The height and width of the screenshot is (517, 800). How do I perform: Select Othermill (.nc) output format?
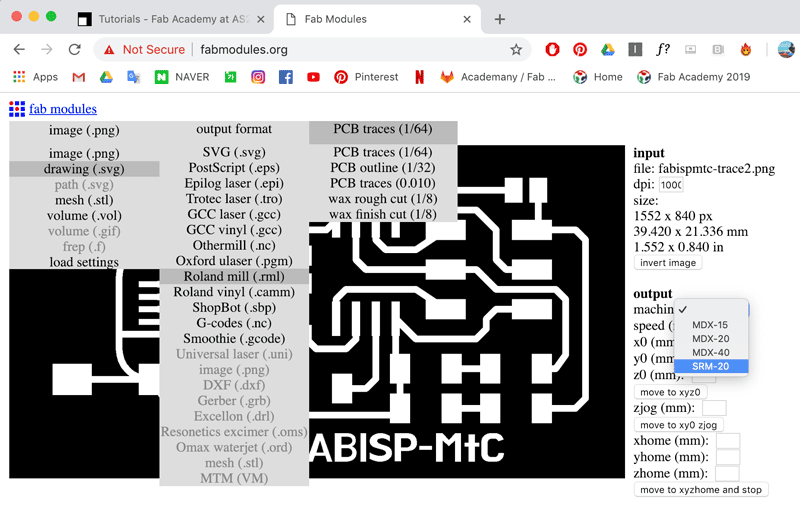(234, 245)
